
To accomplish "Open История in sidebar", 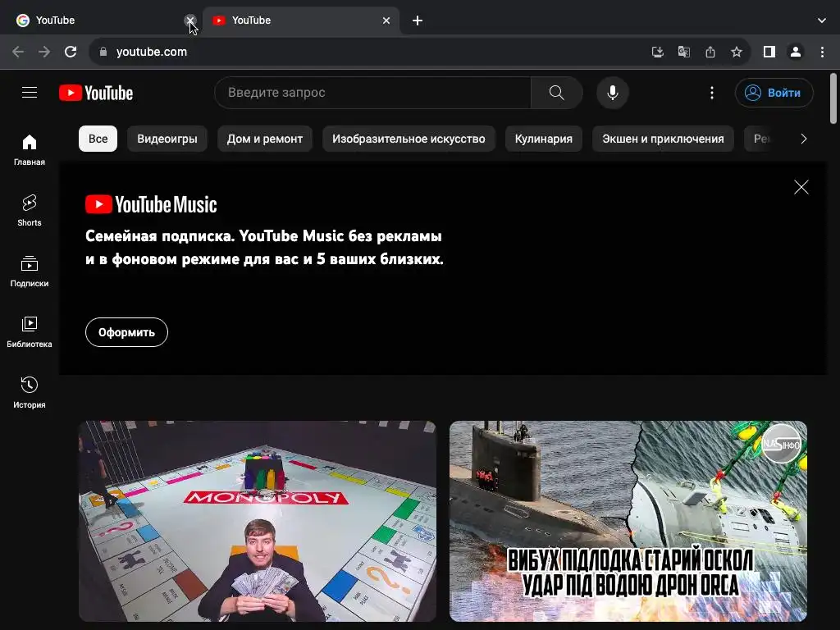I will coord(30,393).
